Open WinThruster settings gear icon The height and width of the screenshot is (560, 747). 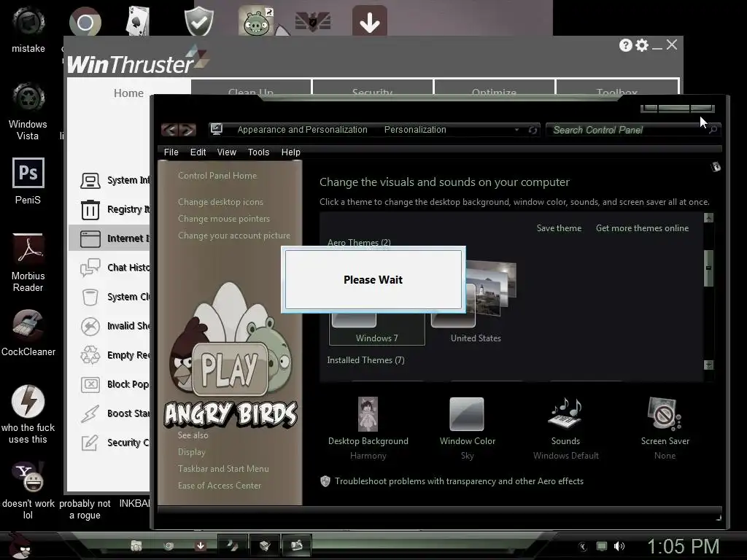pos(642,45)
